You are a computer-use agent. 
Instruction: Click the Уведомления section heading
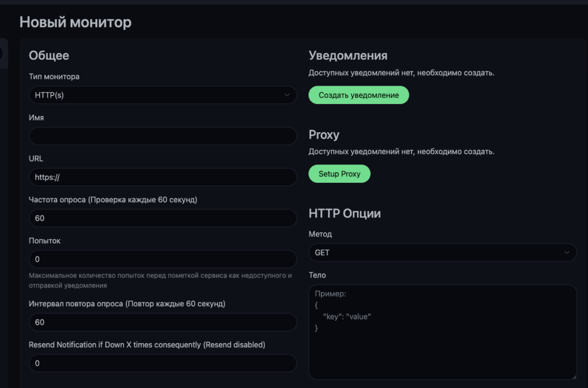pos(348,56)
